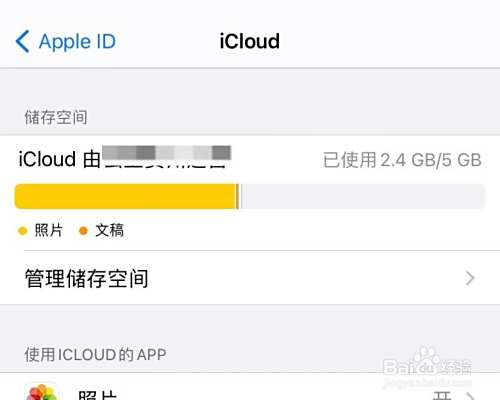Tap the Photos app flower icon

[x=42, y=392]
